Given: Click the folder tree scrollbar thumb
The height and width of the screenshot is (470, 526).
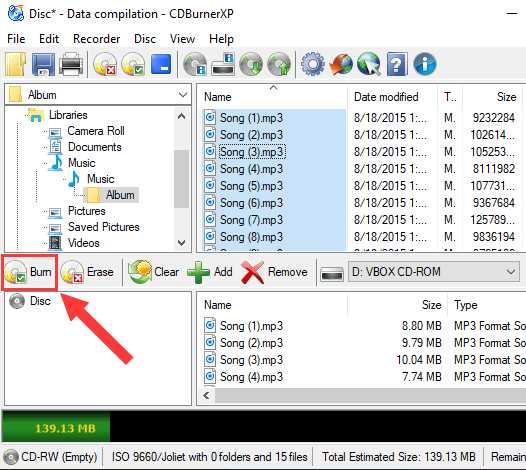Looking at the screenshot, I should click(181, 179).
